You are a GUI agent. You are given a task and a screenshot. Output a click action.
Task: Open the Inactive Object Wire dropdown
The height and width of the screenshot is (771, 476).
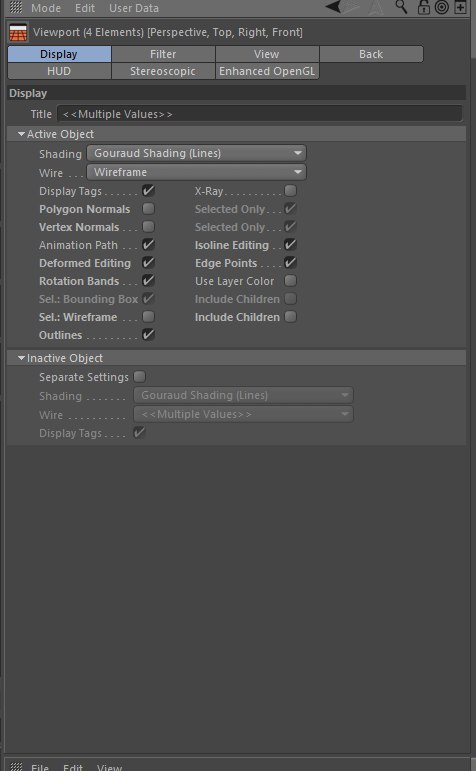[243, 414]
